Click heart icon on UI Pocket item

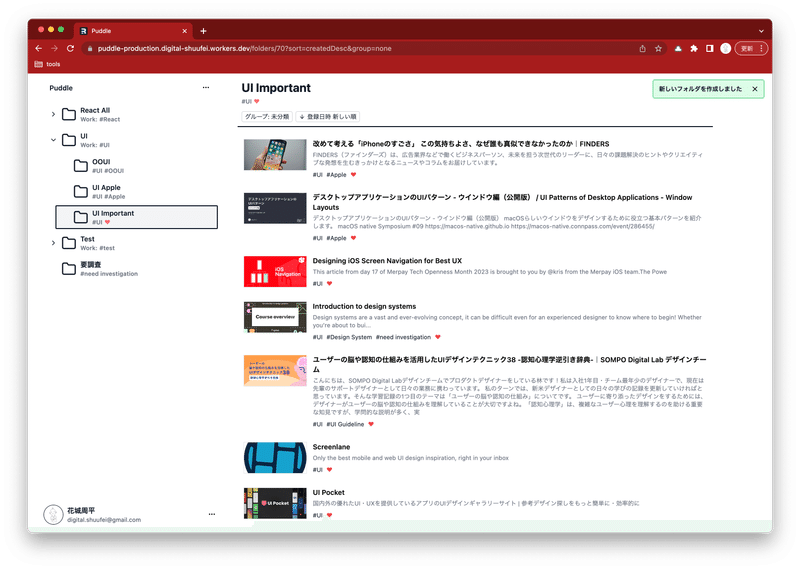pos(330,515)
